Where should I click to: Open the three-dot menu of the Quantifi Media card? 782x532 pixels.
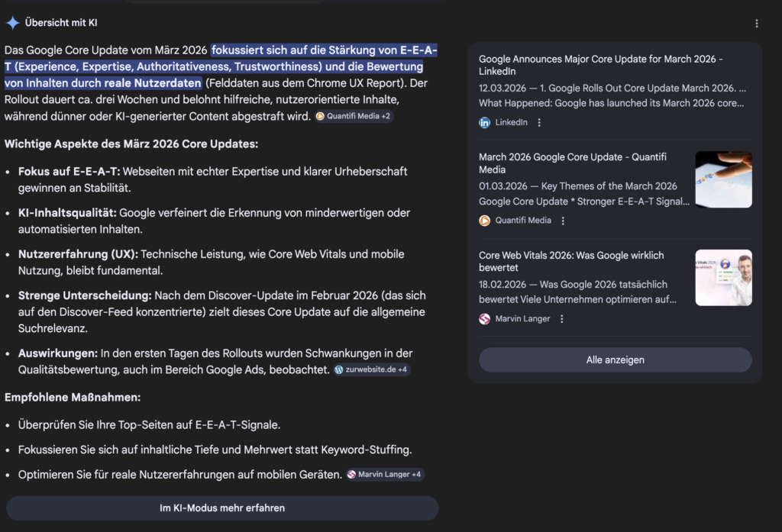tap(563, 220)
